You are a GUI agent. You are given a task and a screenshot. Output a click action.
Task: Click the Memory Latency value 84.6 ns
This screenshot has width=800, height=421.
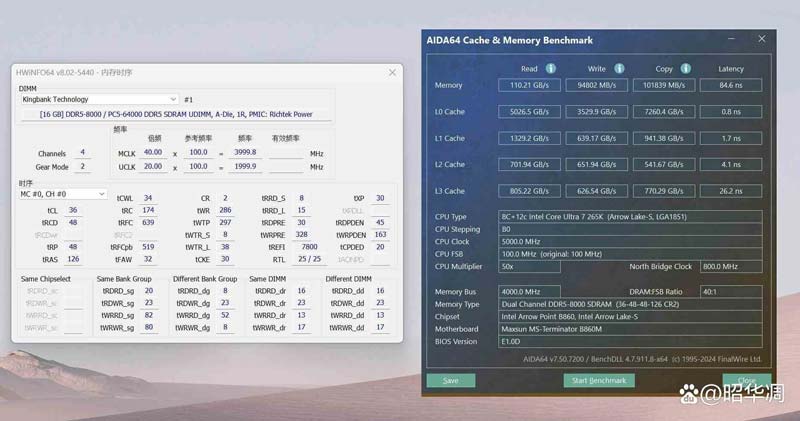(x=731, y=85)
